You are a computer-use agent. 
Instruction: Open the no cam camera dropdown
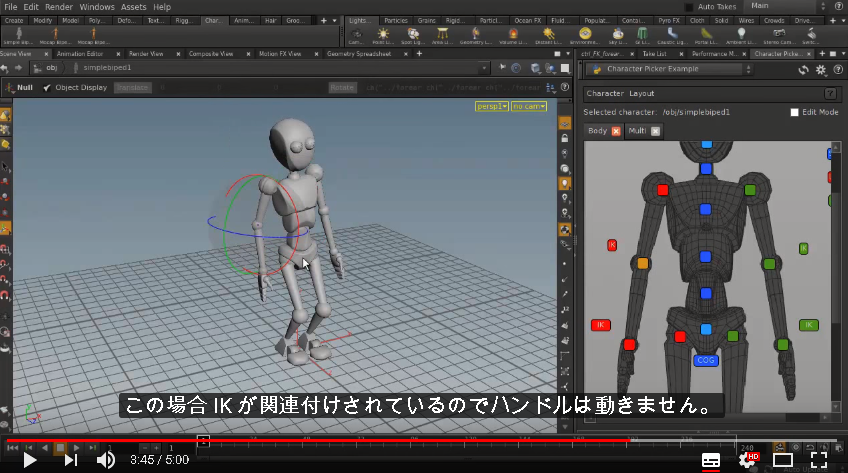coord(528,106)
